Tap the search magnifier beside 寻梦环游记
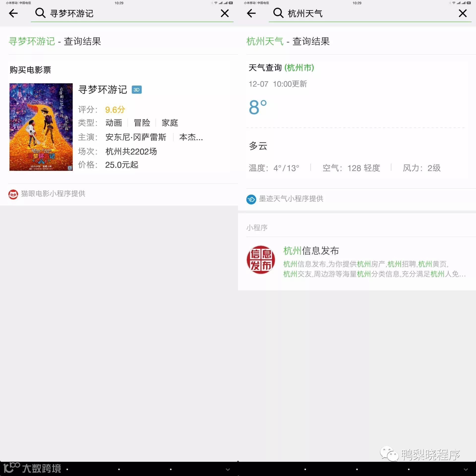 click(x=40, y=13)
